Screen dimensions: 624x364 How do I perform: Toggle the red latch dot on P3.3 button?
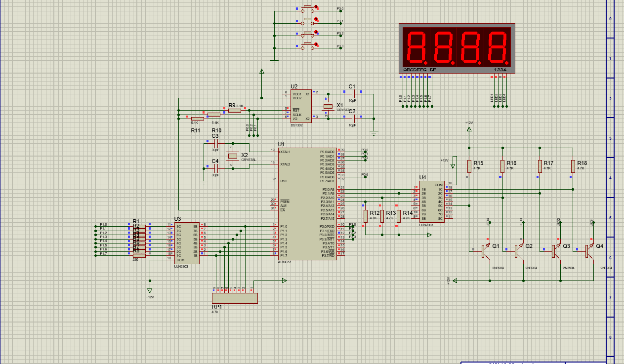click(x=316, y=44)
